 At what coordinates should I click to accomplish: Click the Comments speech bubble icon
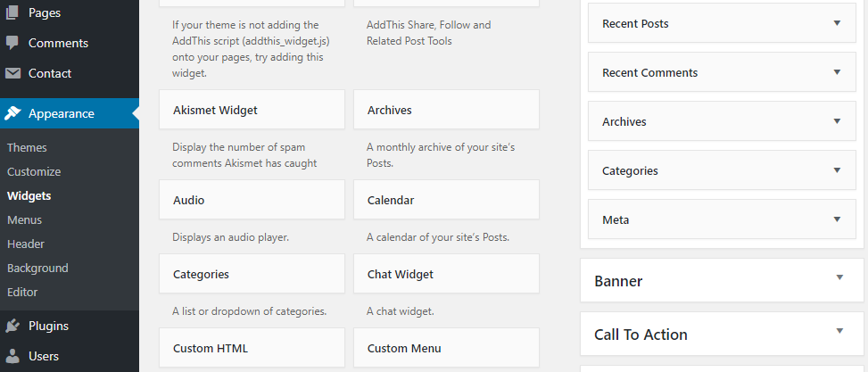pos(12,43)
